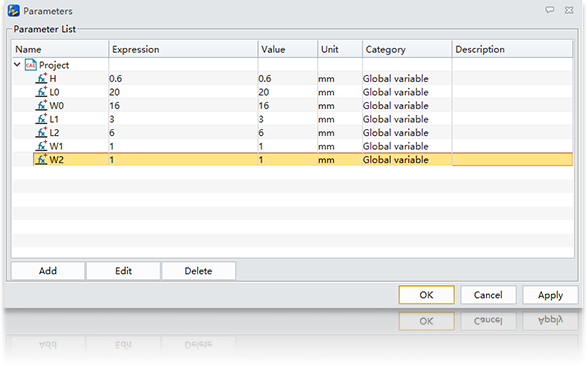Add a new parameter with Add button
This screenshot has height=367, width=587.
(48, 271)
